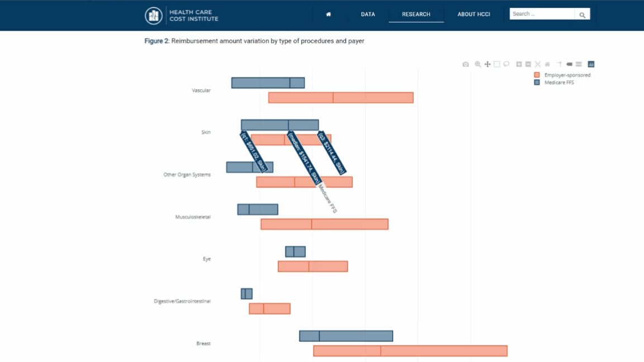Select the Pan tool in chart modebar
This screenshot has height=362, width=644.
tap(487, 64)
